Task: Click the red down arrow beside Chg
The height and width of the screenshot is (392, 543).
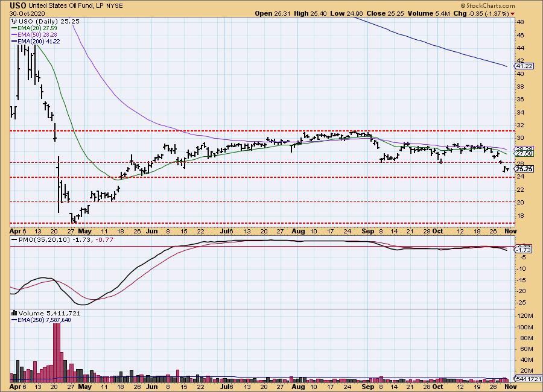Action: coord(512,14)
